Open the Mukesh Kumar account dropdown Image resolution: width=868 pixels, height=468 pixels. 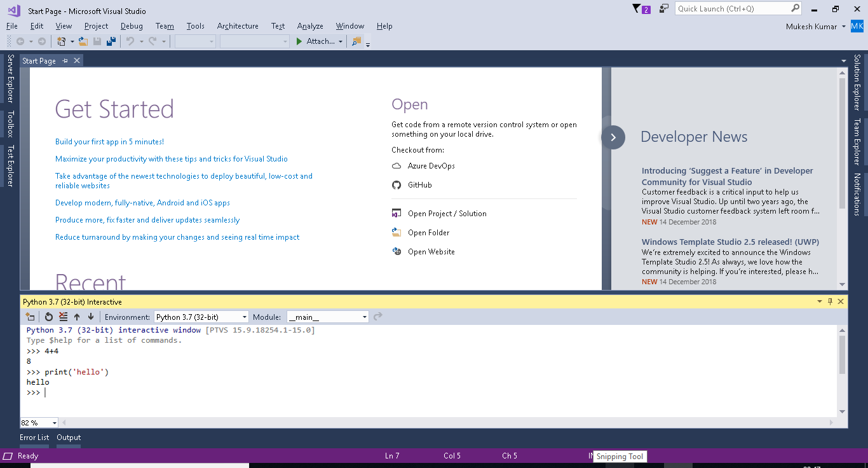tap(844, 27)
